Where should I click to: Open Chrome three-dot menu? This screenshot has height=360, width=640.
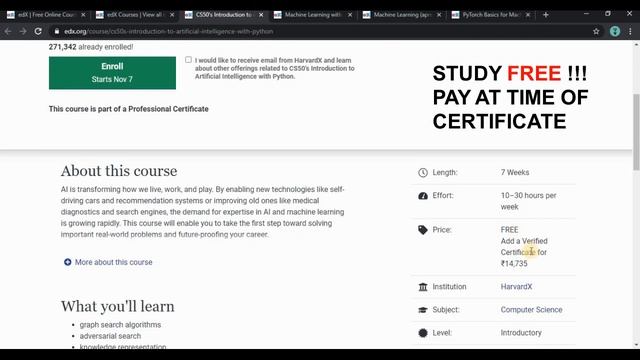pyautogui.click(x=630, y=31)
